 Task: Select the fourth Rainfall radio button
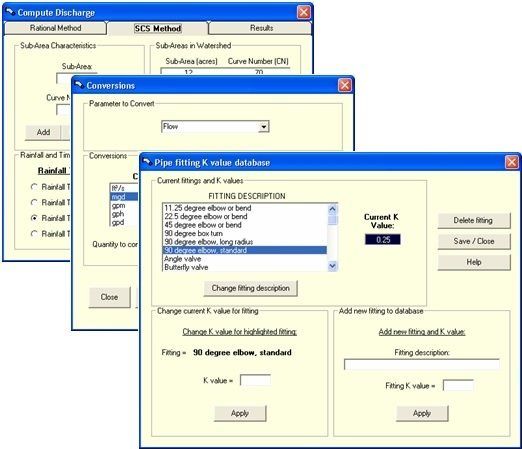34,234
